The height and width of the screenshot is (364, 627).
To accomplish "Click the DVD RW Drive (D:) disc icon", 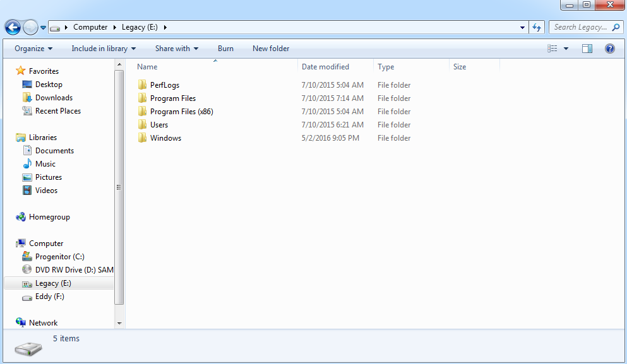I will pyautogui.click(x=27, y=269).
